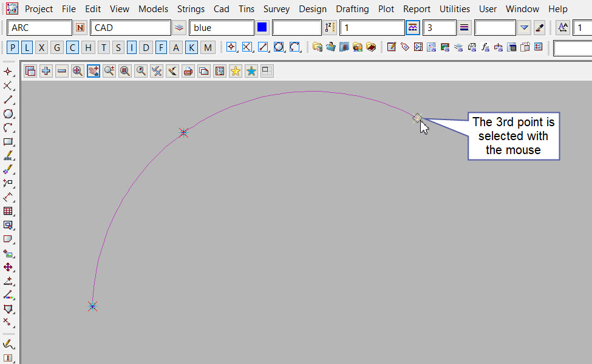
Task: Select the Create Arc tool in left toolbar
Action: (x=9, y=127)
